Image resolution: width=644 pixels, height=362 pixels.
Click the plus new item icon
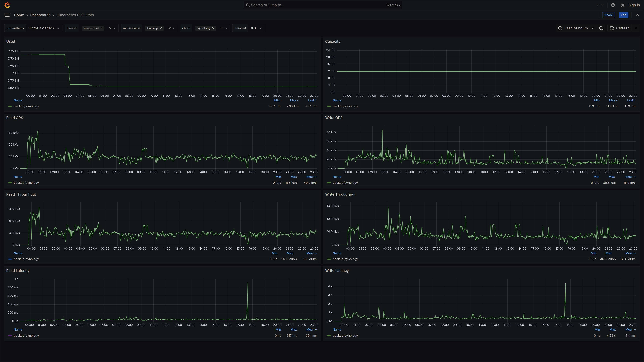pyautogui.click(x=598, y=5)
